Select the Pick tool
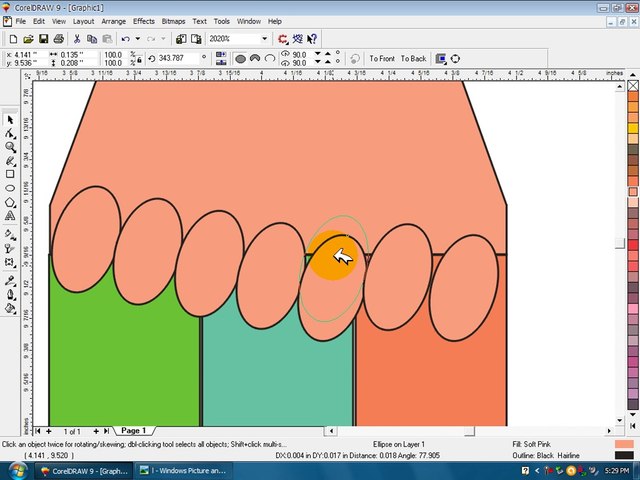 tap(10, 119)
